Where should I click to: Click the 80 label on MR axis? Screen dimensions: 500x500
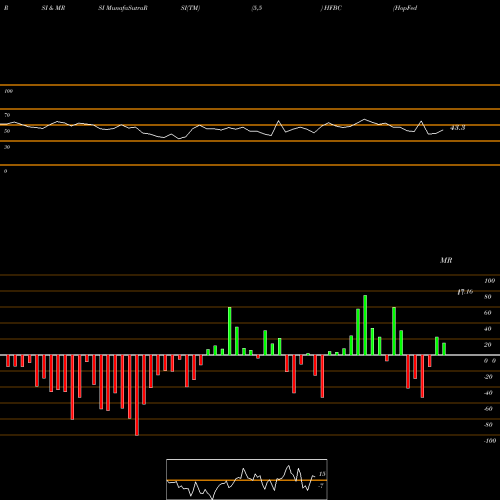(x=488, y=297)
